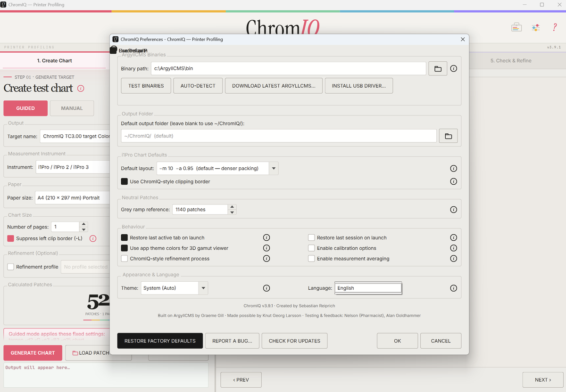Screen dimensions: 566x392
Task: Open Paper size dropdown A4 Portrait
Action: click(x=73, y=198)
